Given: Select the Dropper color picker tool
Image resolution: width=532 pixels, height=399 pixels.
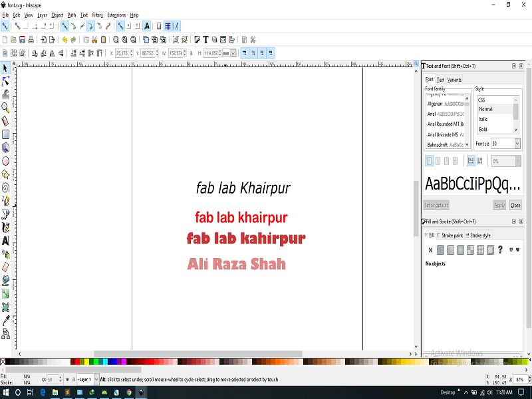Looking at the screenshot, I should click(5, 321).
